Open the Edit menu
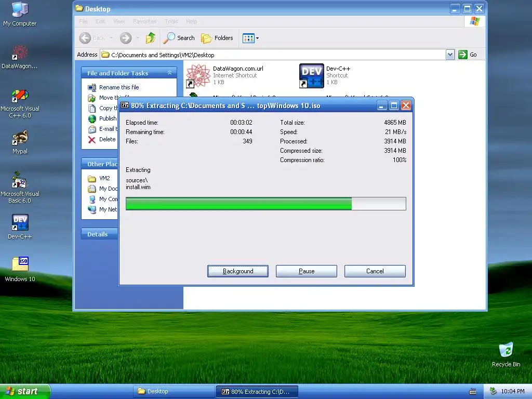 point(100,21)
